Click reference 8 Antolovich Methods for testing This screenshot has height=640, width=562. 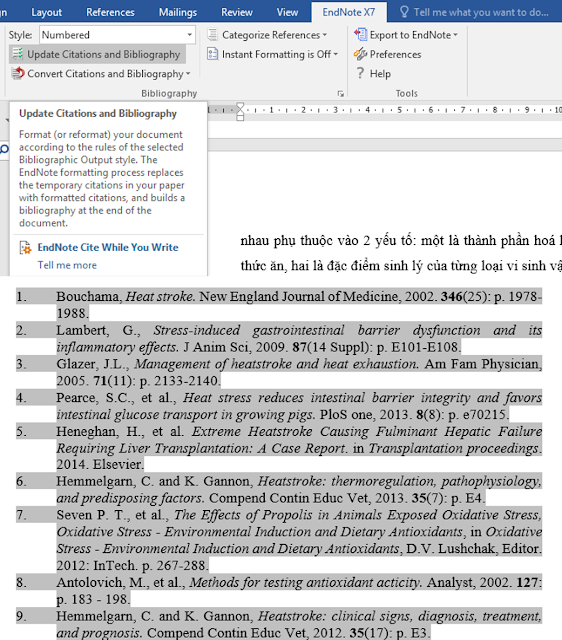click(x=279, y=591)
